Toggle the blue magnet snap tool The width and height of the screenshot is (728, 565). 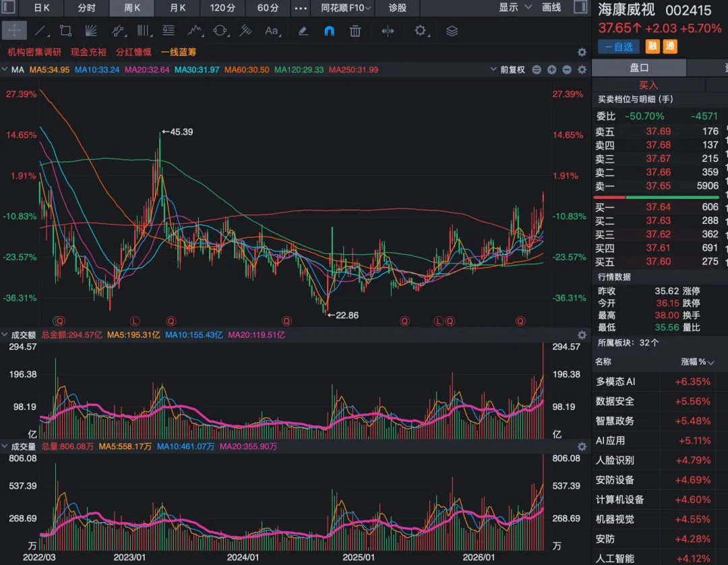point(329,31)
